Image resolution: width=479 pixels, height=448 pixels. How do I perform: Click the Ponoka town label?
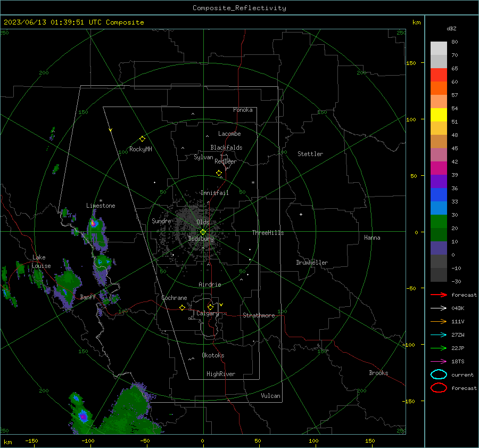(243, 110)
